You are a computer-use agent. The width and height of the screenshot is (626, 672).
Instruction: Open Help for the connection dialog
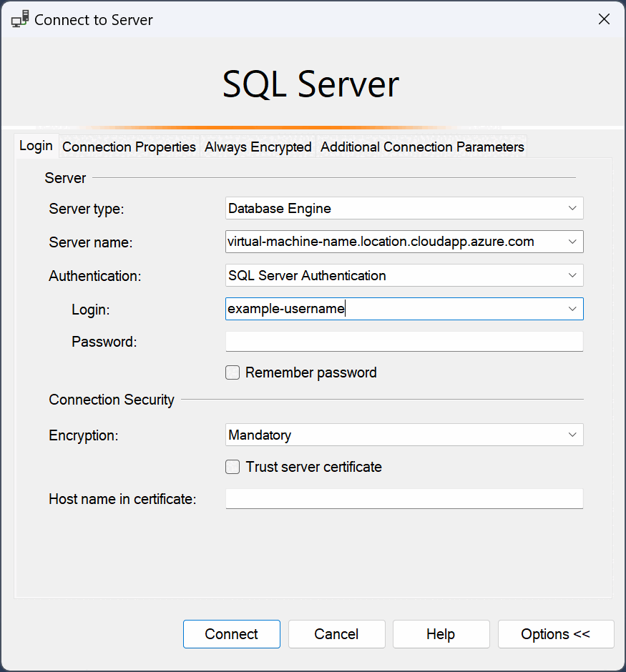click(x=441, y=634)
